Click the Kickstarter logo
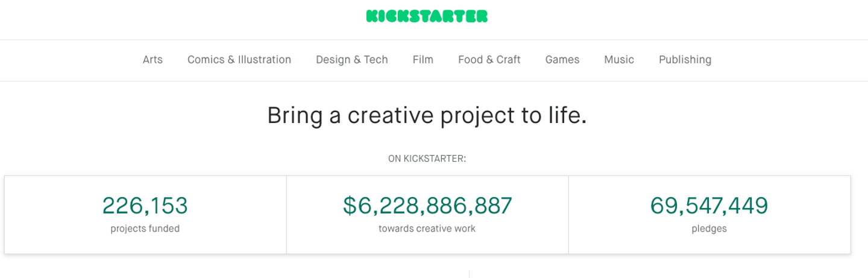This screenshot has height=278, width=868. (427, 17)
